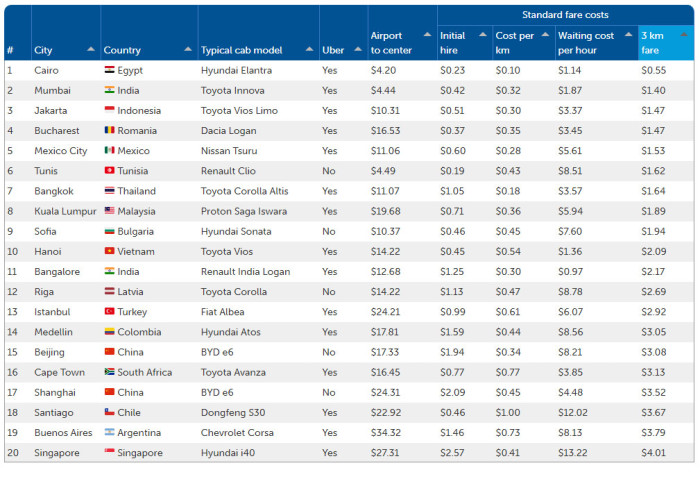Click the $13.22 waiting cost value
Image resolution: width=700 pixels, height=486 pixels.
click(573, 453)
